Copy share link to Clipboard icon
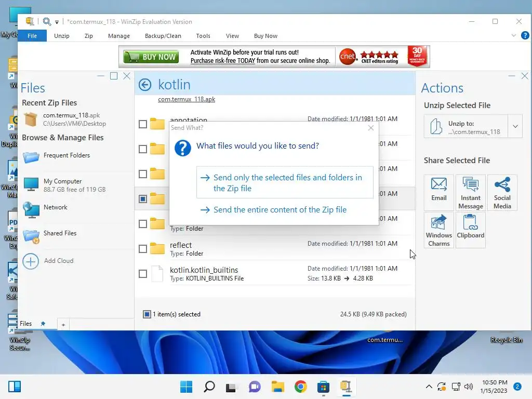This screenshot has width=532, height=399. point(470,230)
